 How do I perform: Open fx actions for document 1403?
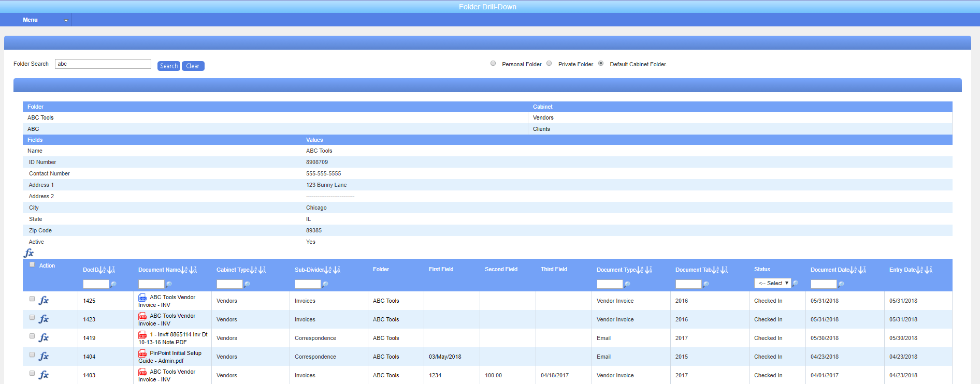tap(44, 375)
